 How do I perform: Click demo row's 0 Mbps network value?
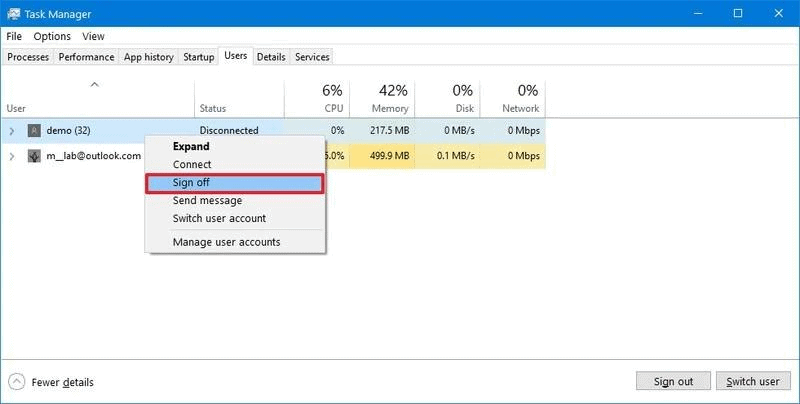(523, 131)
